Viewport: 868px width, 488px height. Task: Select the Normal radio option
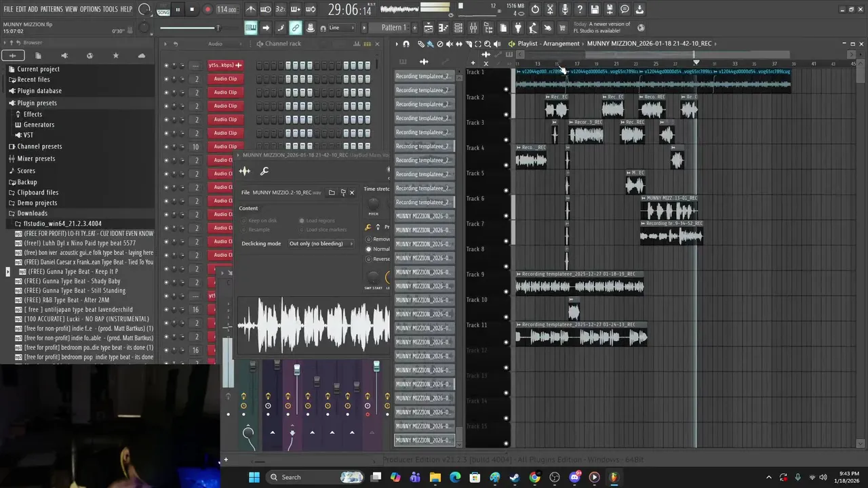[x=378, y=249]
